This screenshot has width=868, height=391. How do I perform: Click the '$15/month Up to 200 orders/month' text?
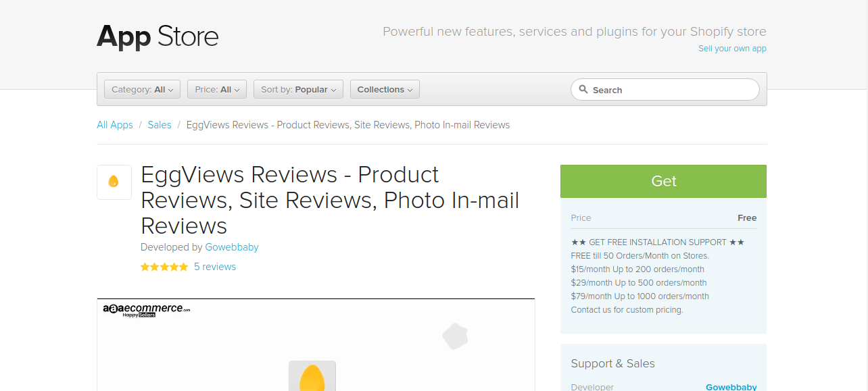tap(637, 269)
